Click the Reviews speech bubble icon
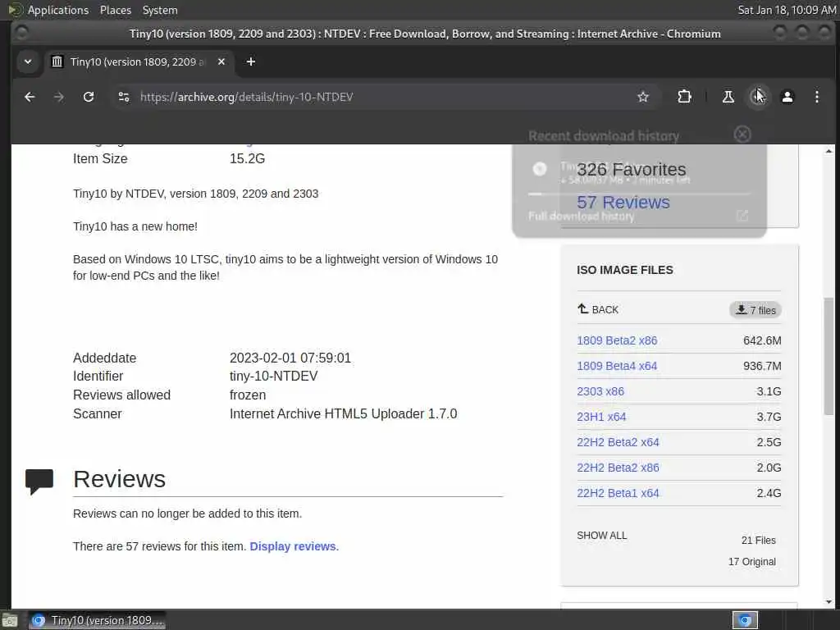The height and width of the screenshot is (630, 840). click(39, 481)
